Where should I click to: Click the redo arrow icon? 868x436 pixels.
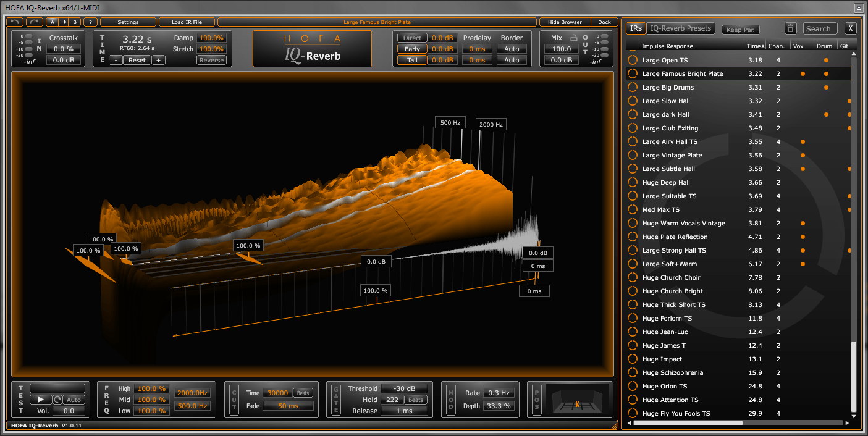point(34,22)
